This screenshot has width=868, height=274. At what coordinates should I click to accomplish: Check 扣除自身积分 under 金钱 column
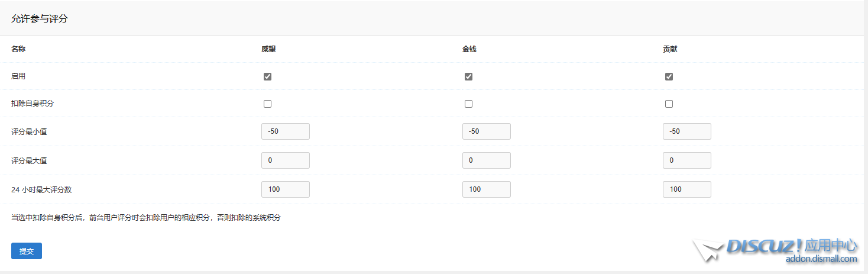click(x=468, y=104)
